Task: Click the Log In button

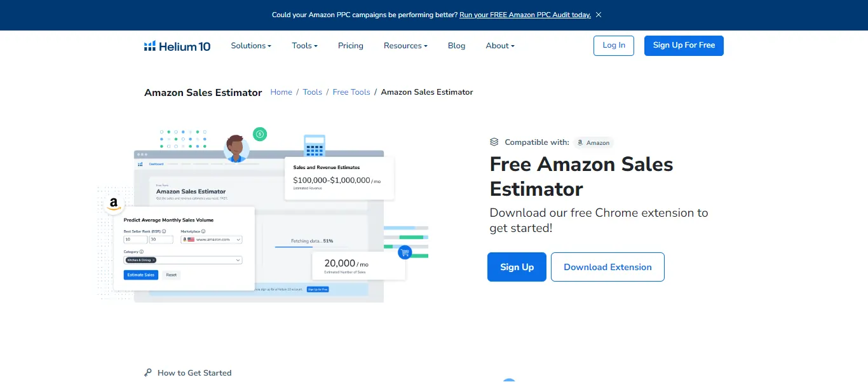Action: pos(614,46)
